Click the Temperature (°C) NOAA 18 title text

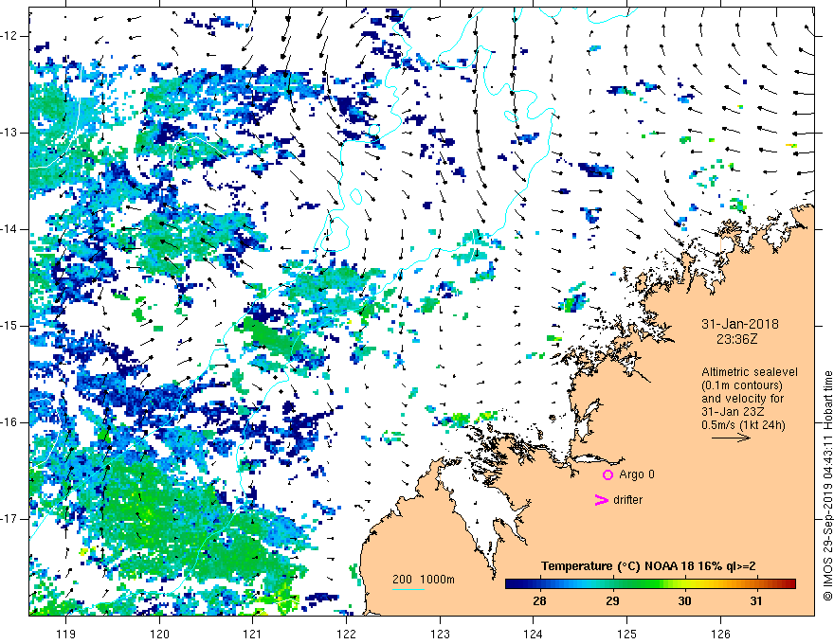(648, 566)
